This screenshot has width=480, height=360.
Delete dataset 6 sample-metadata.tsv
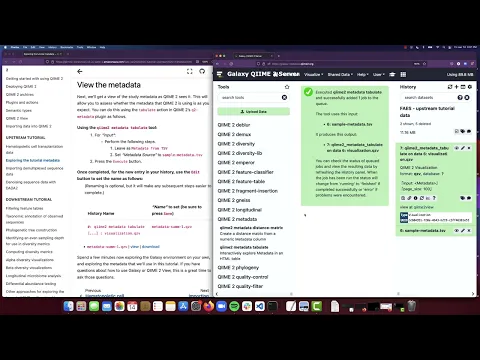[469, 230]
